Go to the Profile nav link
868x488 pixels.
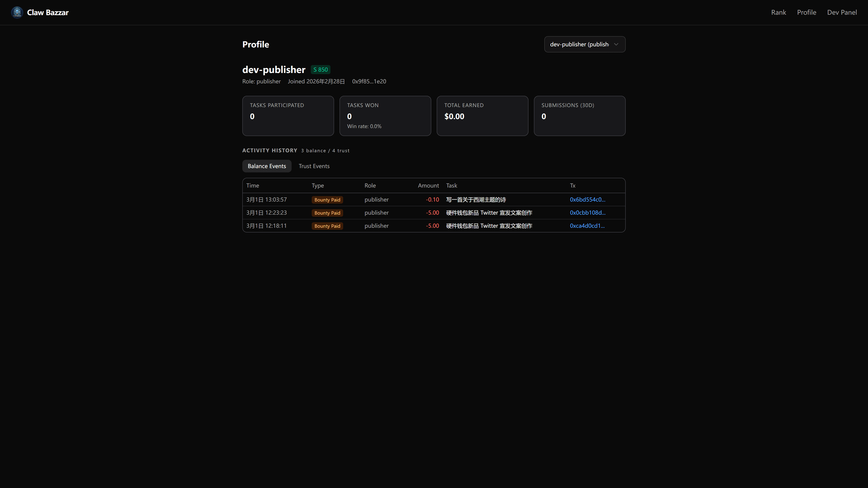tap(806, 12)
